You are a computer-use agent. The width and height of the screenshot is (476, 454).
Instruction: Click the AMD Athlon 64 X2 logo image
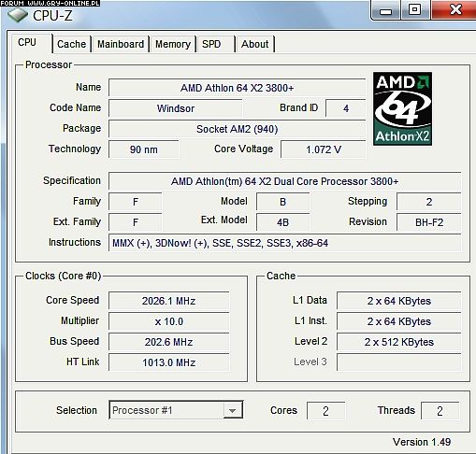pos(402,108)
